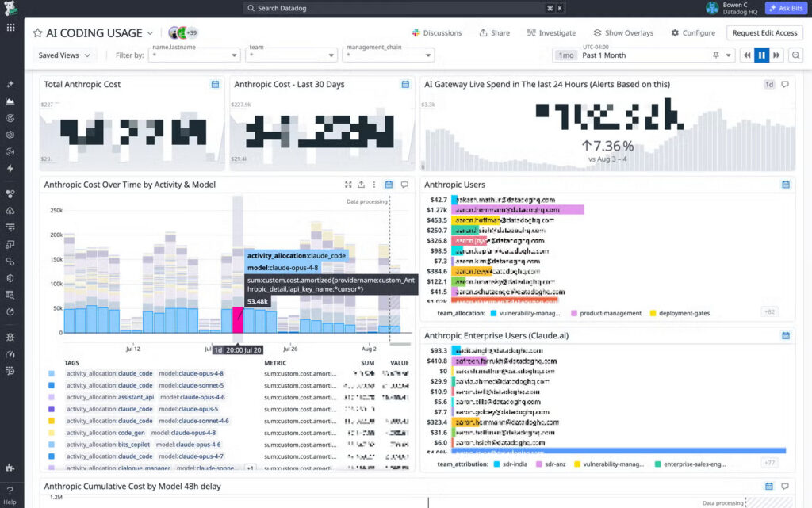Open the management_chain filter dropdown
Image resolution: width=812 pixels, height=508 pixels.
[x=388, y=55]
